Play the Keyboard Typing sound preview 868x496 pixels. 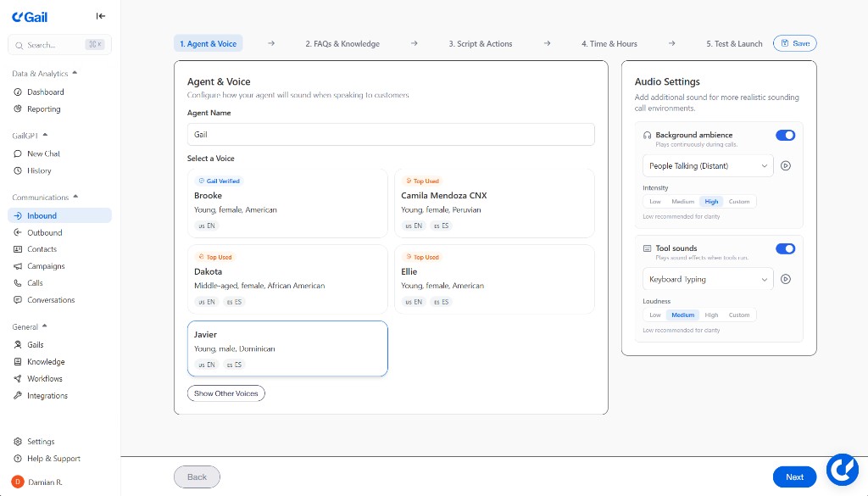(786, 279)
